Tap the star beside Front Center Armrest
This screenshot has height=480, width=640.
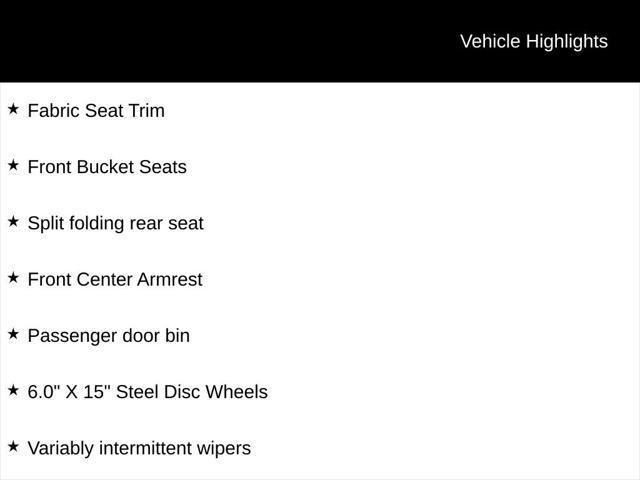13,278
